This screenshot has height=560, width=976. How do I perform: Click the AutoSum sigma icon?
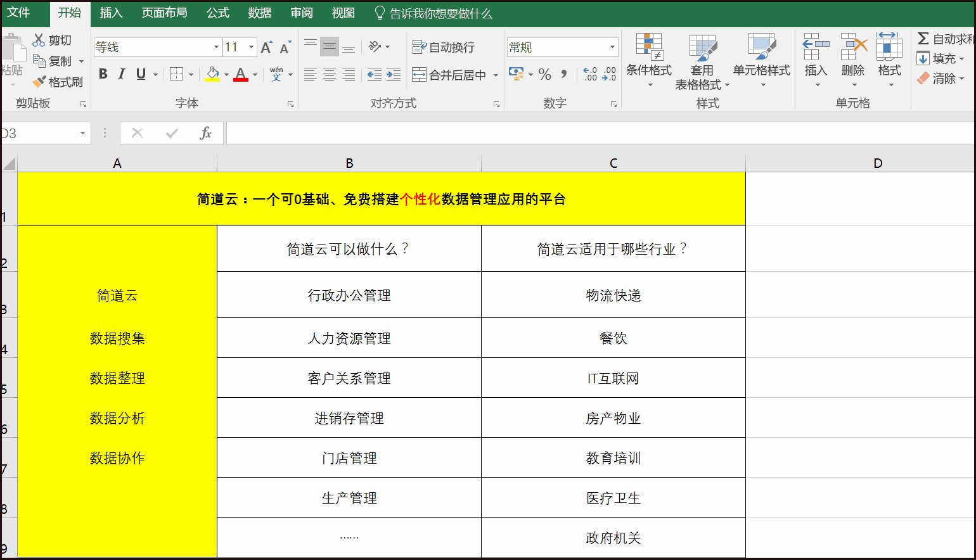click(923, 39)
